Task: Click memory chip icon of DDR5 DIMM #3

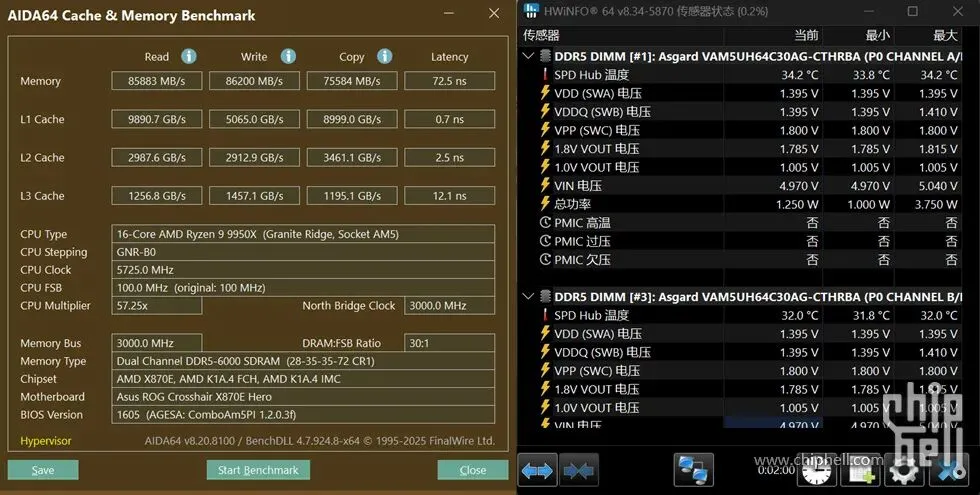Action: pos(546,297)
